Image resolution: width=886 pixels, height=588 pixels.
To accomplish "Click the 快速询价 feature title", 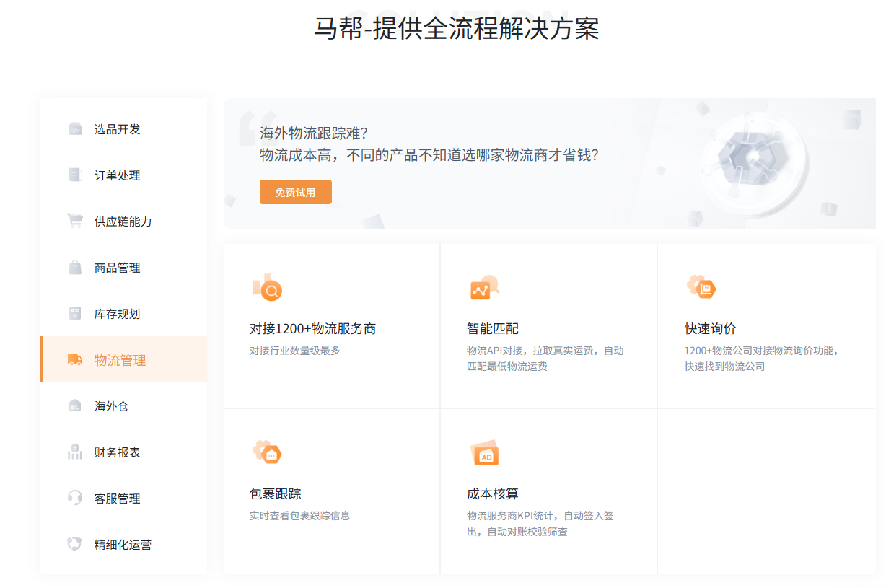I will (710, 329).
